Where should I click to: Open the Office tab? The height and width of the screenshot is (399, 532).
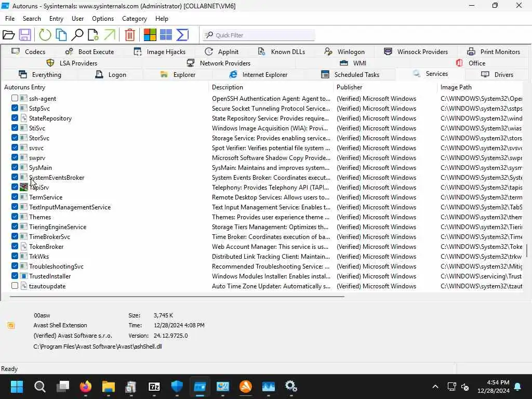click(471, 63)
